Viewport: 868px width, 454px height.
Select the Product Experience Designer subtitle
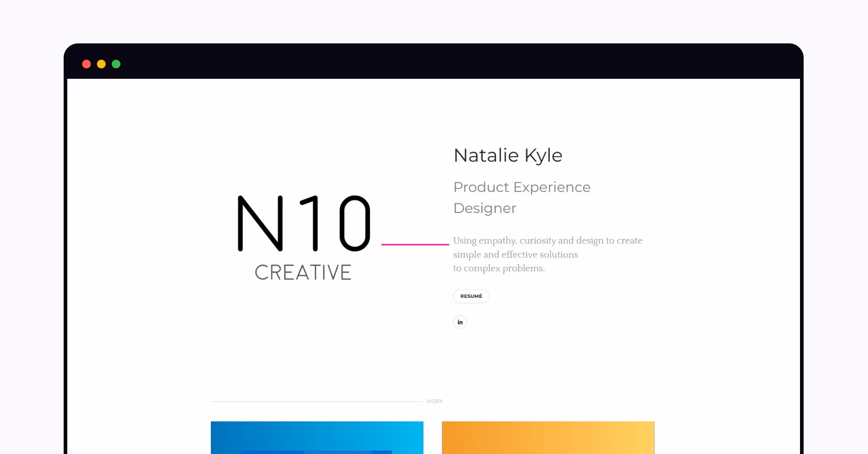522,197
